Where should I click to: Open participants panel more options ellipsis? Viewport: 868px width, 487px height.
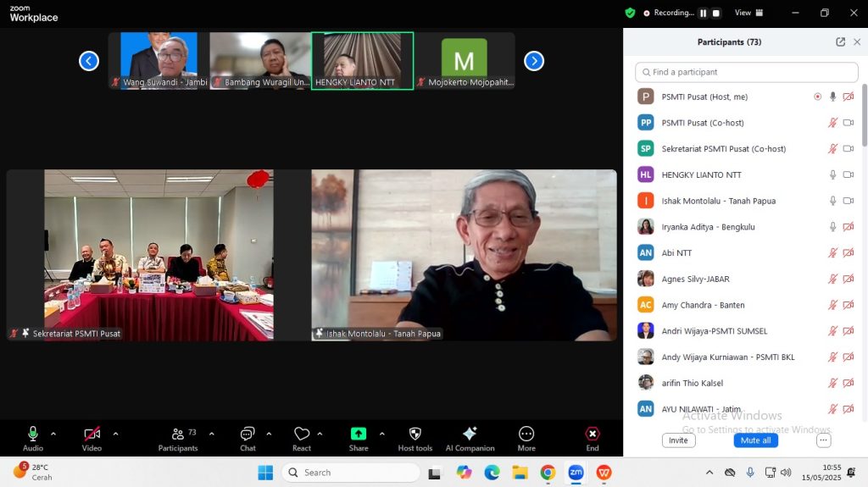(x=823, y=440)
